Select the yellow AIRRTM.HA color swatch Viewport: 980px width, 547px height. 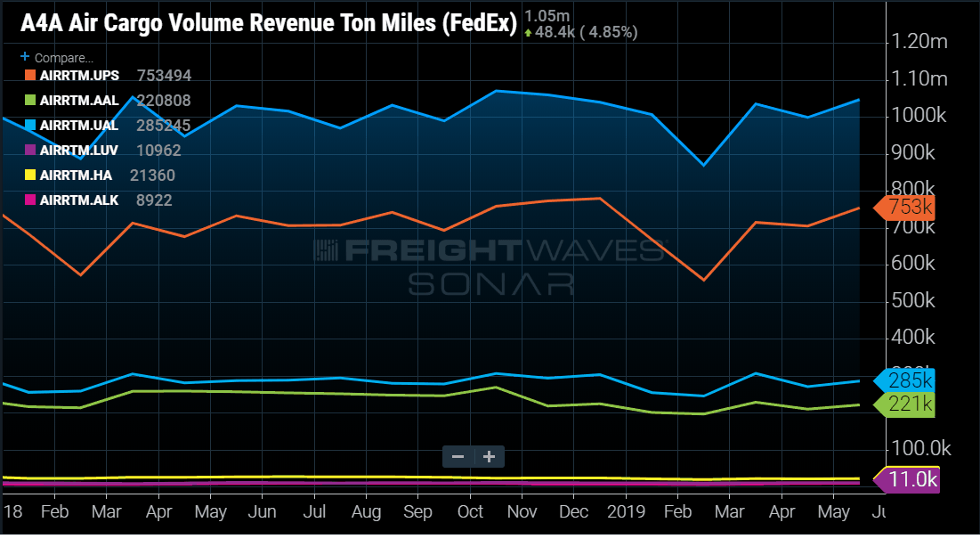(x=30, y=176)
